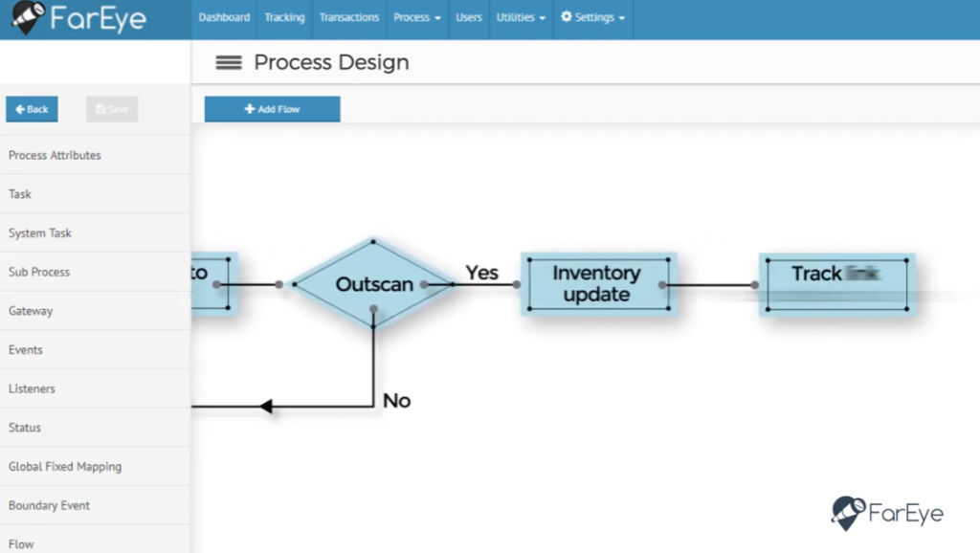Click the Yes connector label
980x553 pixels.
[481, 273]
